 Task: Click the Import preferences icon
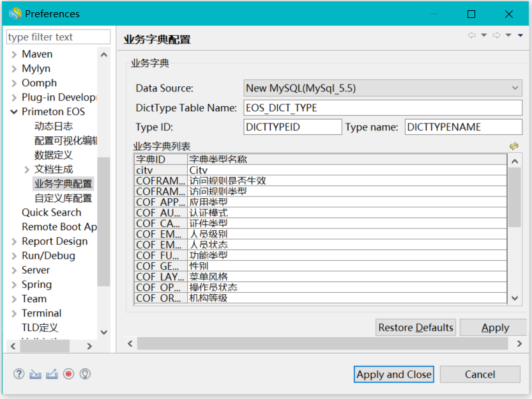coord(35,374)
